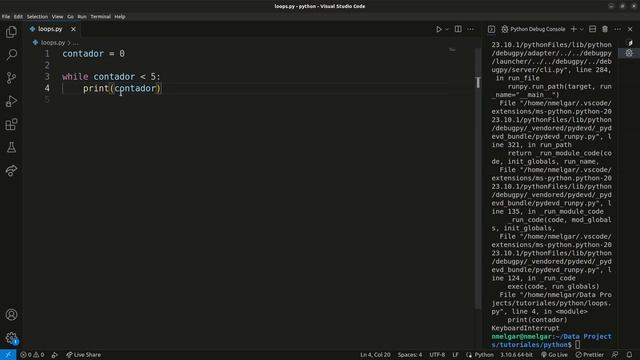Open the feedback icon in status bar
Image resolution: width=640 pixels, height=360 pixels.
(x=615, y=355)
